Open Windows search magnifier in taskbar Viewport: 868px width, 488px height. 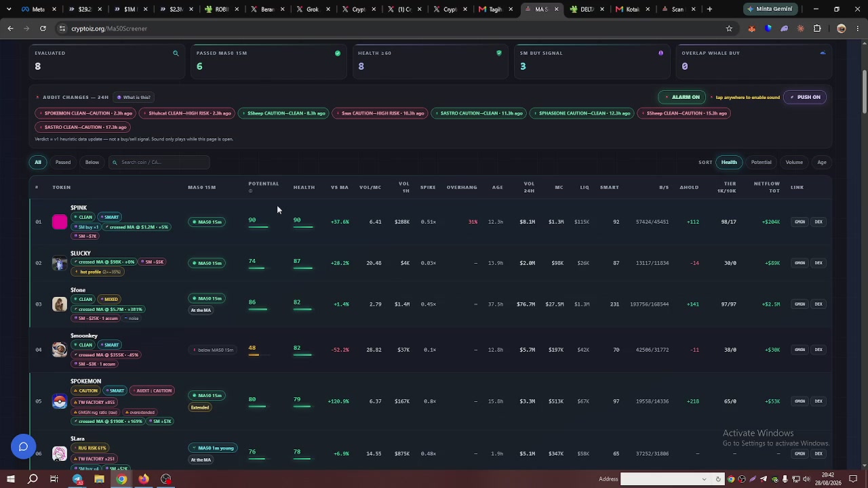coord(33,479)
